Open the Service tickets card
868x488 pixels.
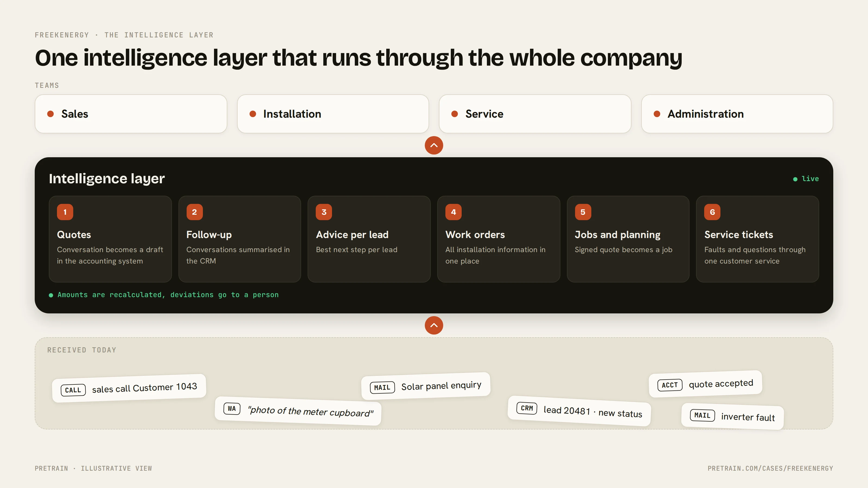pos(758,239)
